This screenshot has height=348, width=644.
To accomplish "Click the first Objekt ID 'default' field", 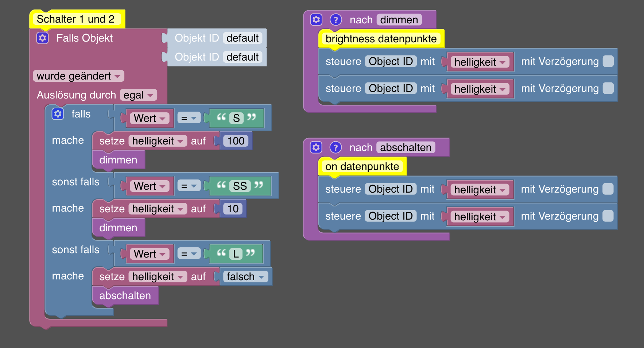I will pos(243,38).
